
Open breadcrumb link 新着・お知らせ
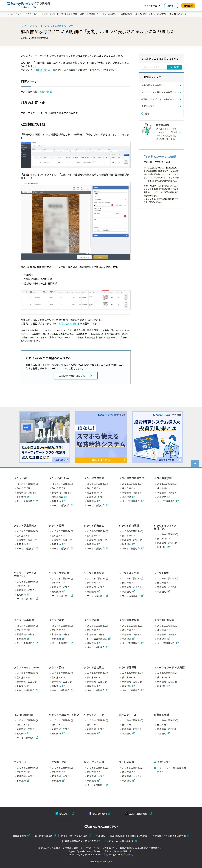[80, 14]
